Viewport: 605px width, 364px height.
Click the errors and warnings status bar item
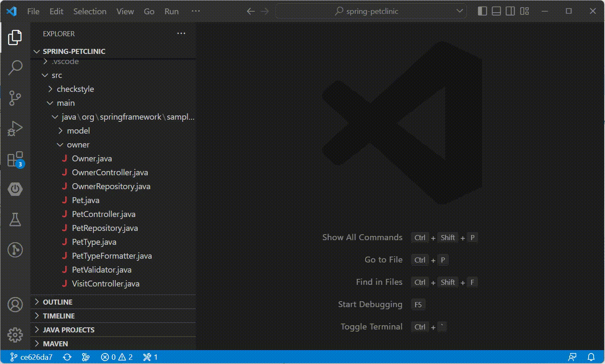[x=117, y=357]
